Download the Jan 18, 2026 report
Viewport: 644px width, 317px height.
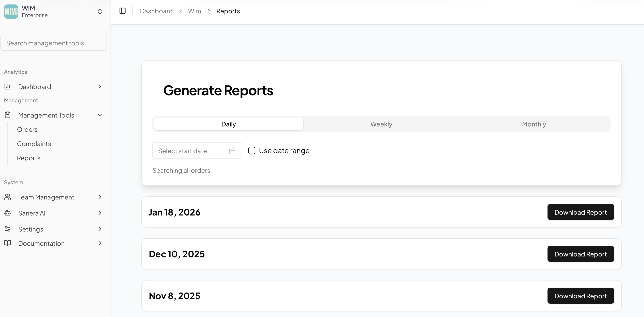(580, 212)
